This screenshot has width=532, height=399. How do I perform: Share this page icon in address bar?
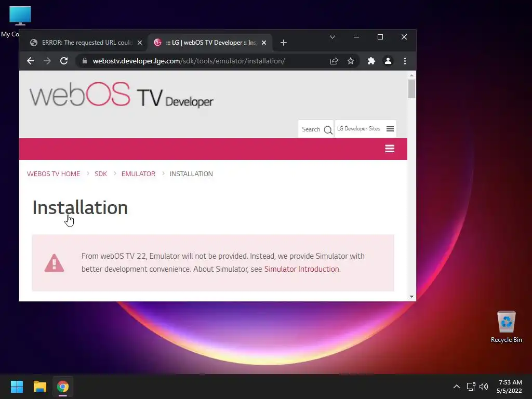tap(334, 61)
